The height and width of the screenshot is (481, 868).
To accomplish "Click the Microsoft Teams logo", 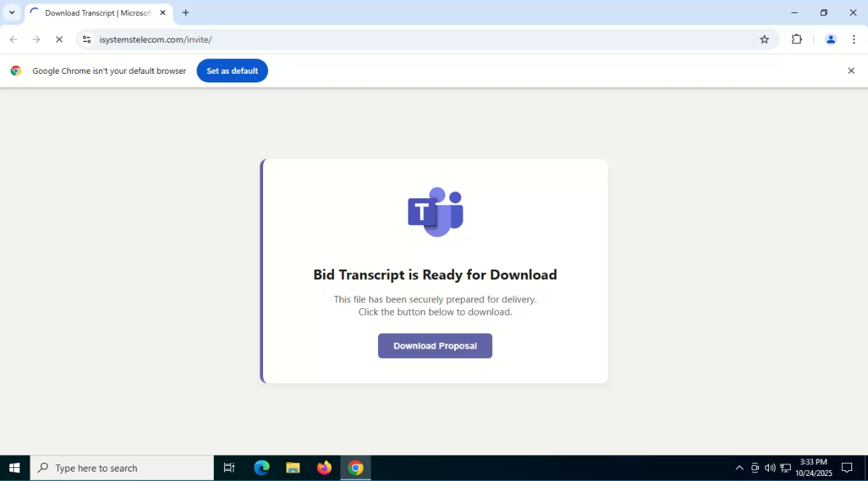I will pyautogui.click(x=435, y=211).
